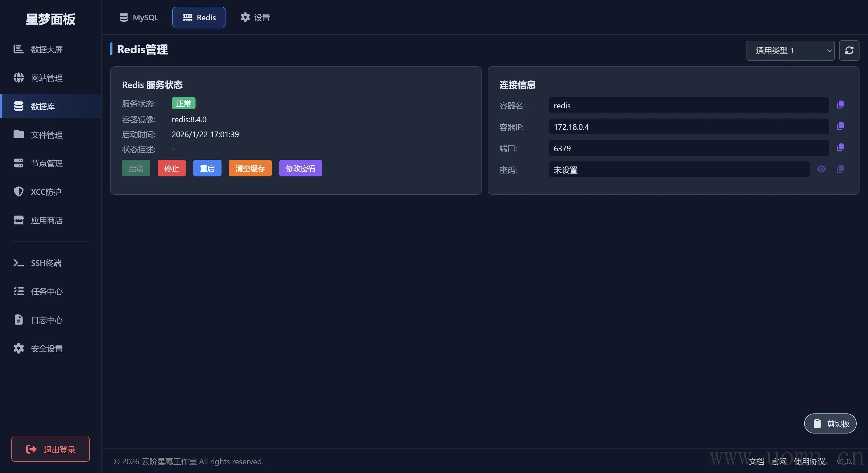Viewport: 868px width, 473px height.
Task: Click the purple 修改密码 button
Action: pyautogui.click(x=300, y=168)
